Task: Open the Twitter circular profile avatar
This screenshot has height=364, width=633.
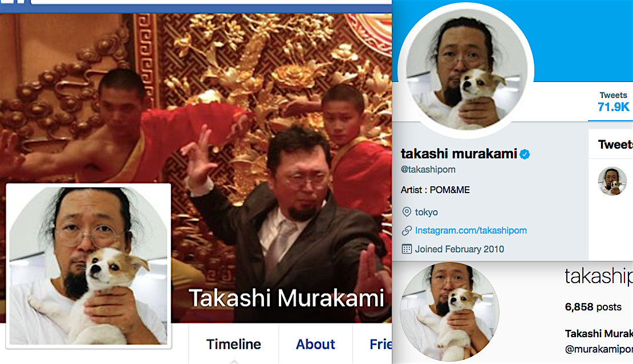Action: coord(466,69)
